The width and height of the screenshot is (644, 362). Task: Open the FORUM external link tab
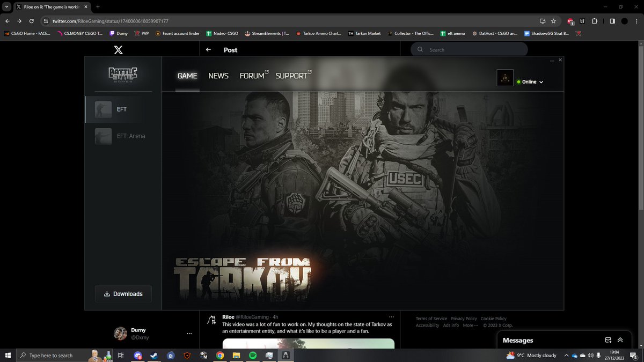click(x=254, y=76)
